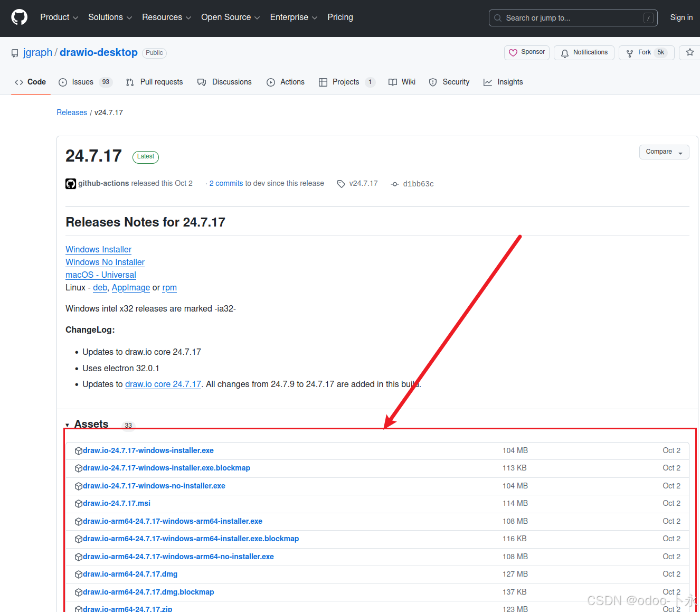700x612 pixels.
Task: Open the Product menu
Action: click(x=59, y=17)
